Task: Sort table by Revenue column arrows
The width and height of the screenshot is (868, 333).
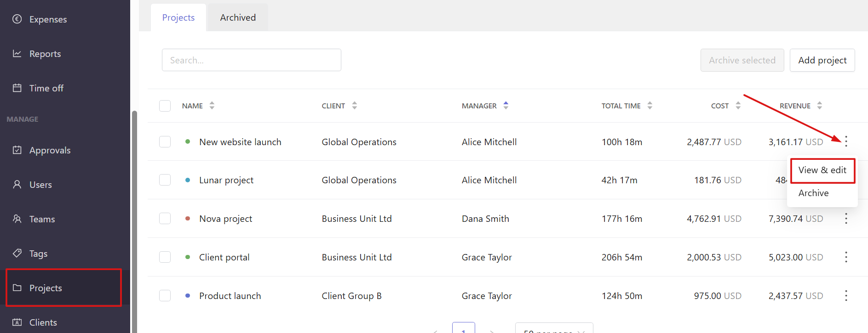Action: (820, 106)
